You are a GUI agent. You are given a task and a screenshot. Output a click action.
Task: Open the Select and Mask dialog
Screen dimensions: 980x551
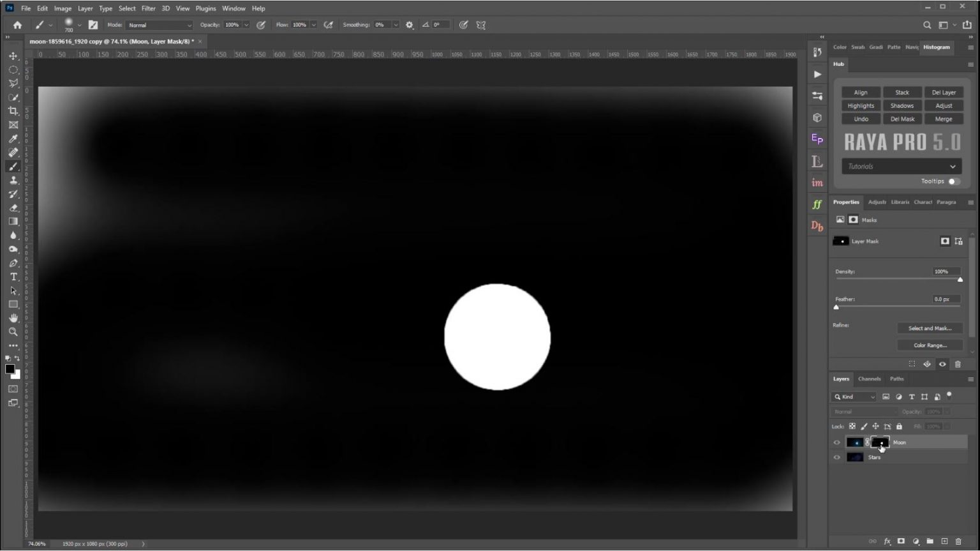tap(929, 328)
